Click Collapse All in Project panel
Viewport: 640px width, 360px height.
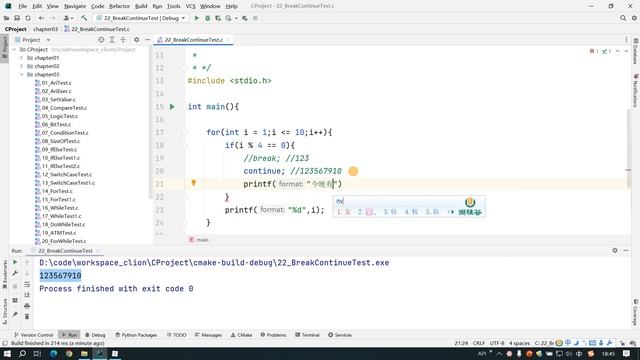tap(123, 40)
